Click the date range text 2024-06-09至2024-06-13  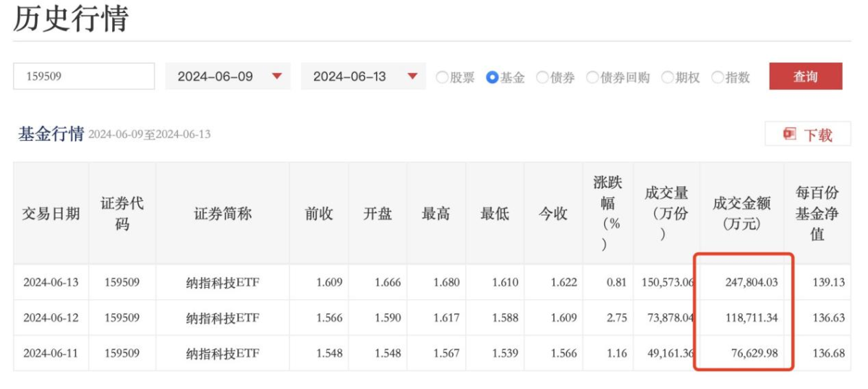point(150,134)
